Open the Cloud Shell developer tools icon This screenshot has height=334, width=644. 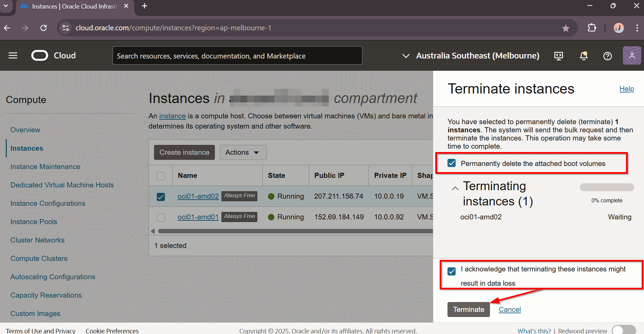pos(558,56)
